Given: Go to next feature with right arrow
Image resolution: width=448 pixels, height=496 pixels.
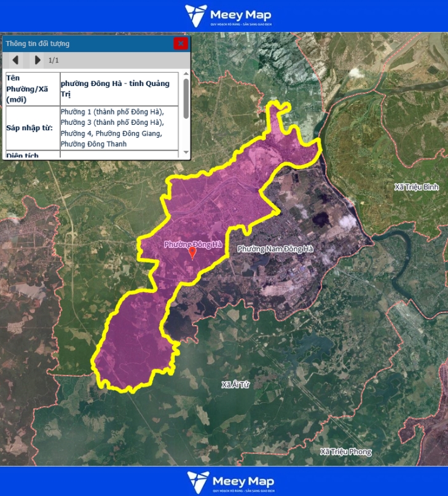Looking at the screenshot, I should pyautogui.click(x=37, y=60).
